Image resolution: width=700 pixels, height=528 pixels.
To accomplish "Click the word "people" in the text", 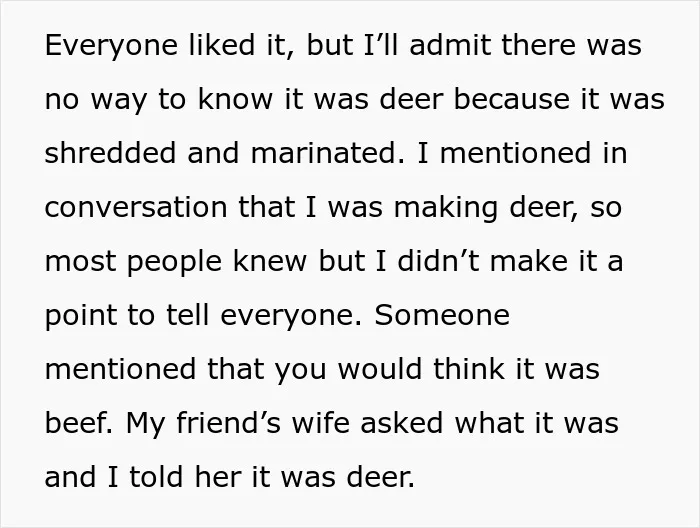I will pyautogui.click(x=174, y=262).
